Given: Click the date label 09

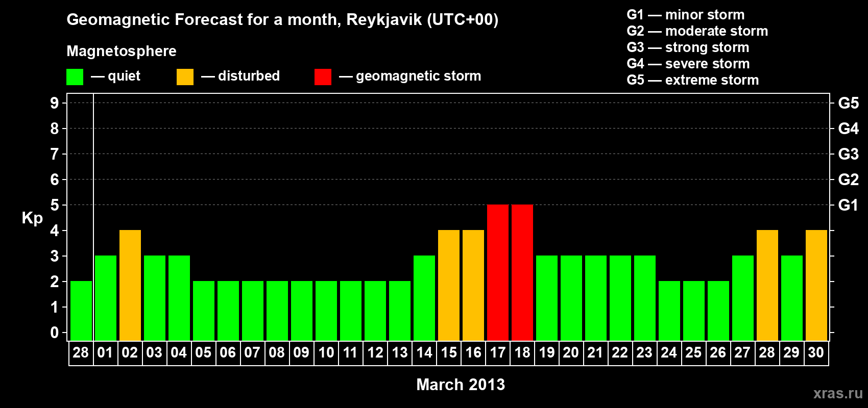Looking at the screenshot, I should pos(301,353).
